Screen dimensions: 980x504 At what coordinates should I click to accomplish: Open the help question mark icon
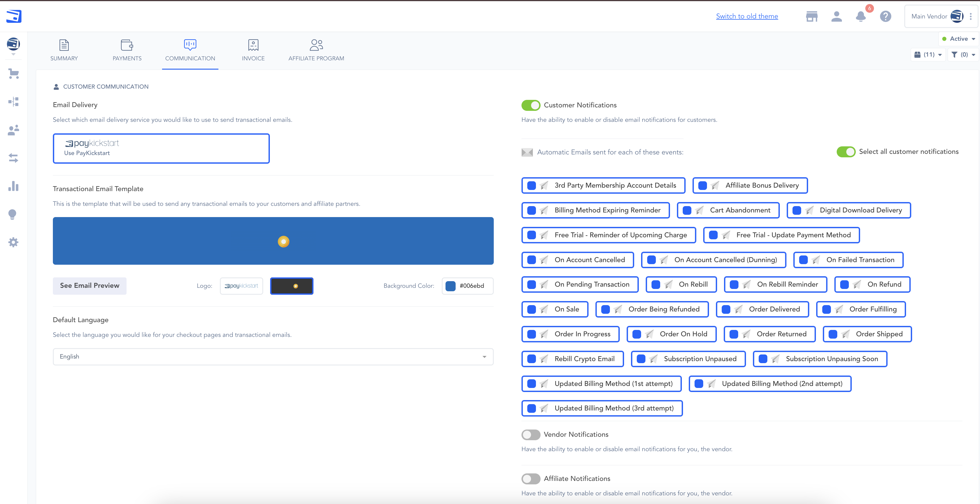pos(885,16)
